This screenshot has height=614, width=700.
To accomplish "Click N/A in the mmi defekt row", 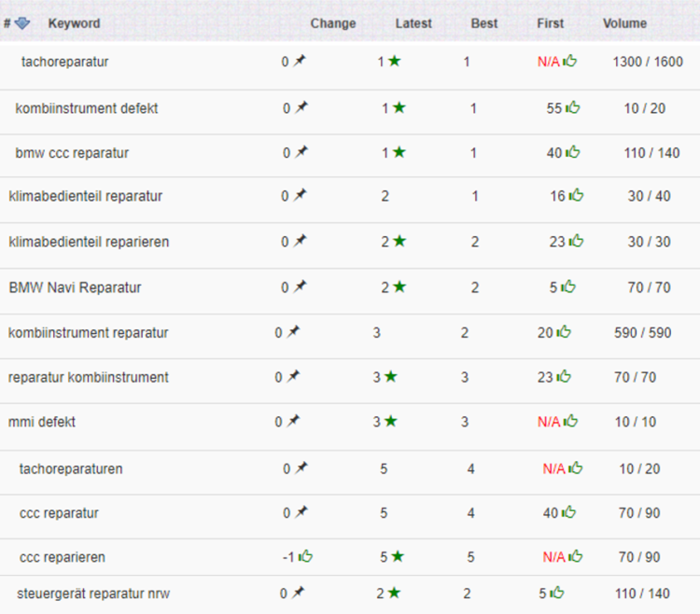I will tap(549, 422).
